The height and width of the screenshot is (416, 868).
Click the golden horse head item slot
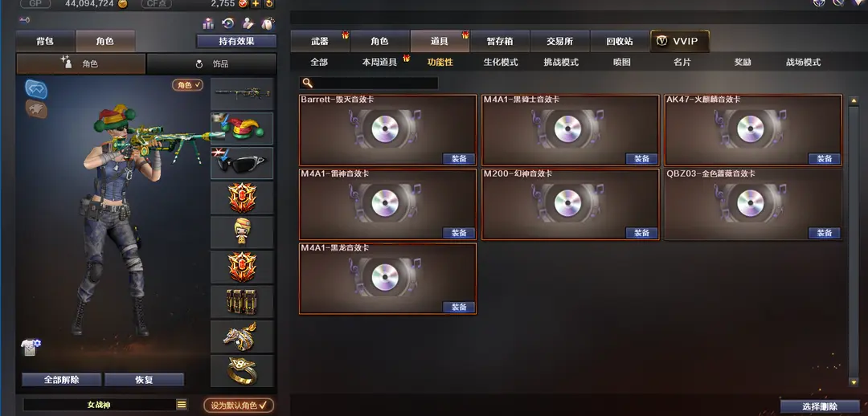(243, 336)
